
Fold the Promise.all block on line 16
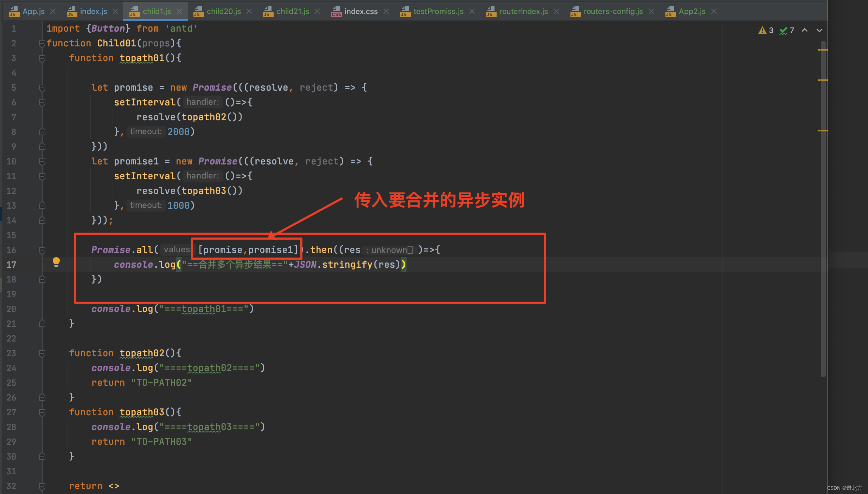tap(42, 250)
